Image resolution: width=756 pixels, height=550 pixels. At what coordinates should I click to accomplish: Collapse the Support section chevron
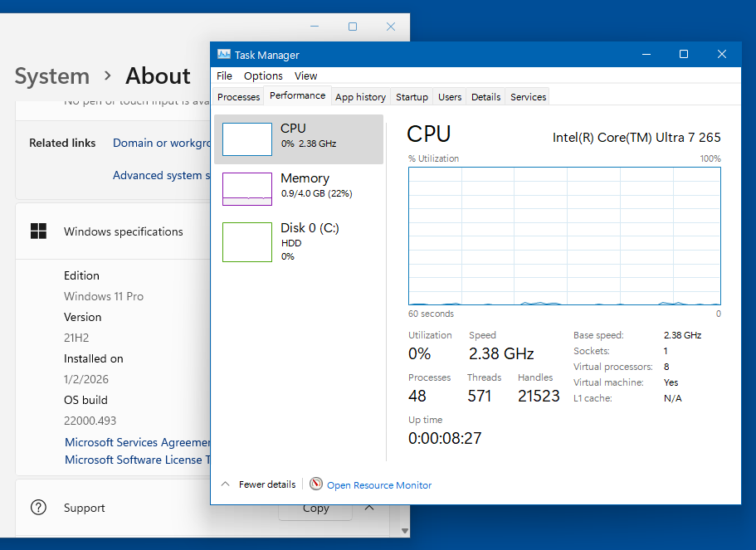click(369, 508)
